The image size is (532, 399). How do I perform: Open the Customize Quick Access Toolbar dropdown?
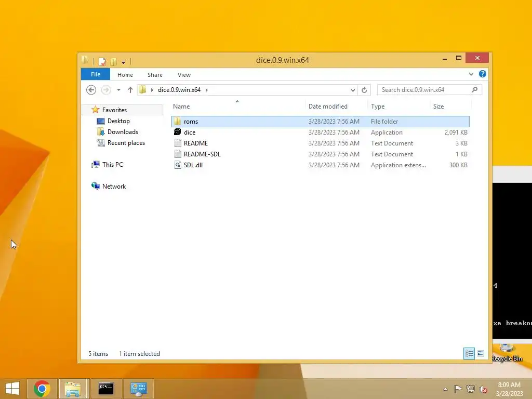pyautogui.click(x=124, y=62)
